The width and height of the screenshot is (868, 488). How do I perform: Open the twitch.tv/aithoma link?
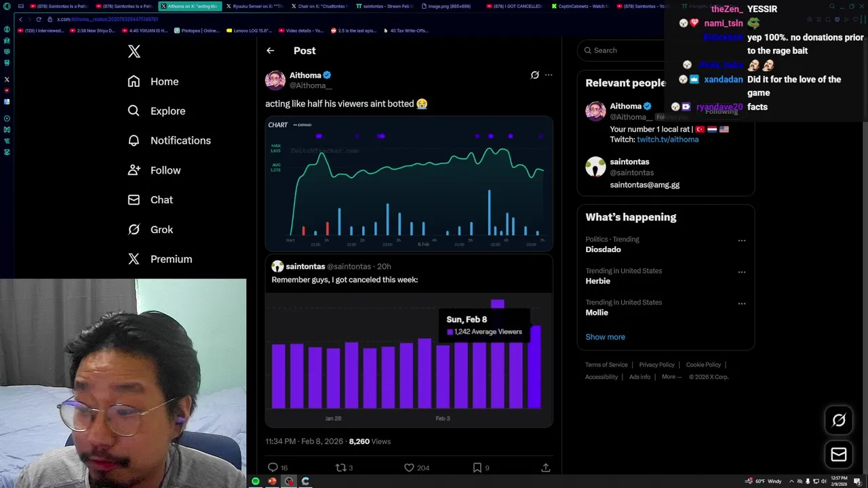pyautogui.click(x=667, y=140)
